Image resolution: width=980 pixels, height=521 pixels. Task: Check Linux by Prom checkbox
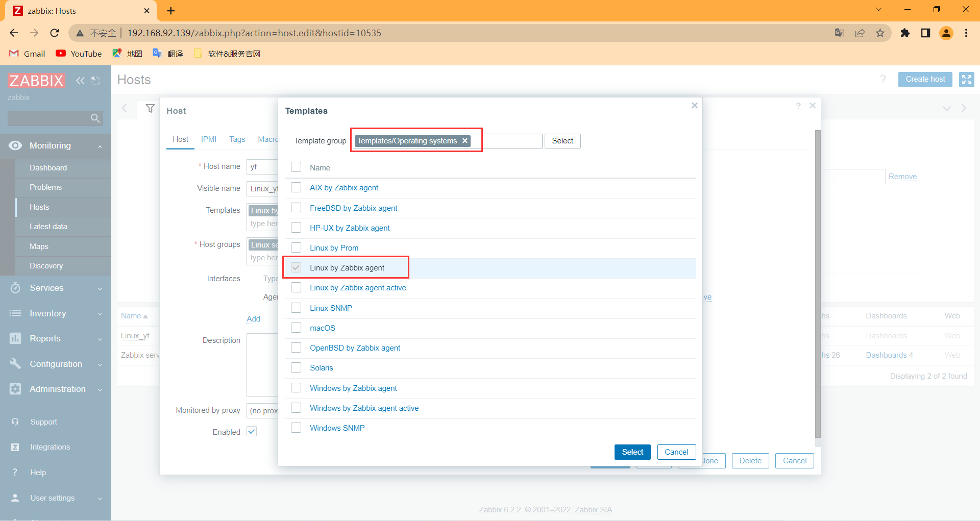click(296, 247)
